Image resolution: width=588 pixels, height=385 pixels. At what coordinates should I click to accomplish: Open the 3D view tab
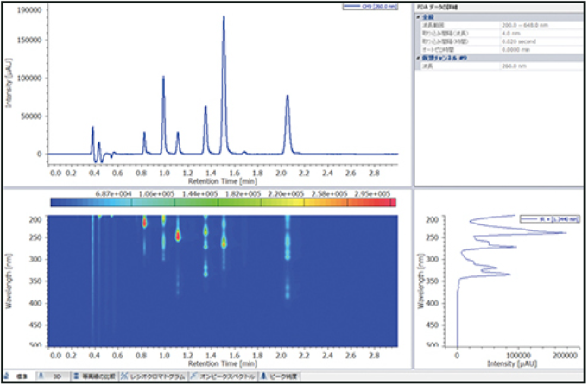click(x=54, y=378)
